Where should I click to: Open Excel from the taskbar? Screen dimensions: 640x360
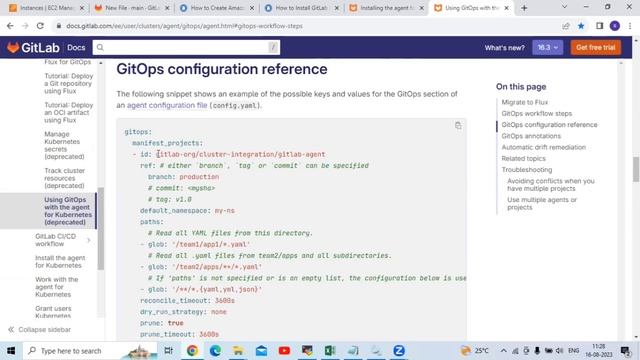pos(330,351)
